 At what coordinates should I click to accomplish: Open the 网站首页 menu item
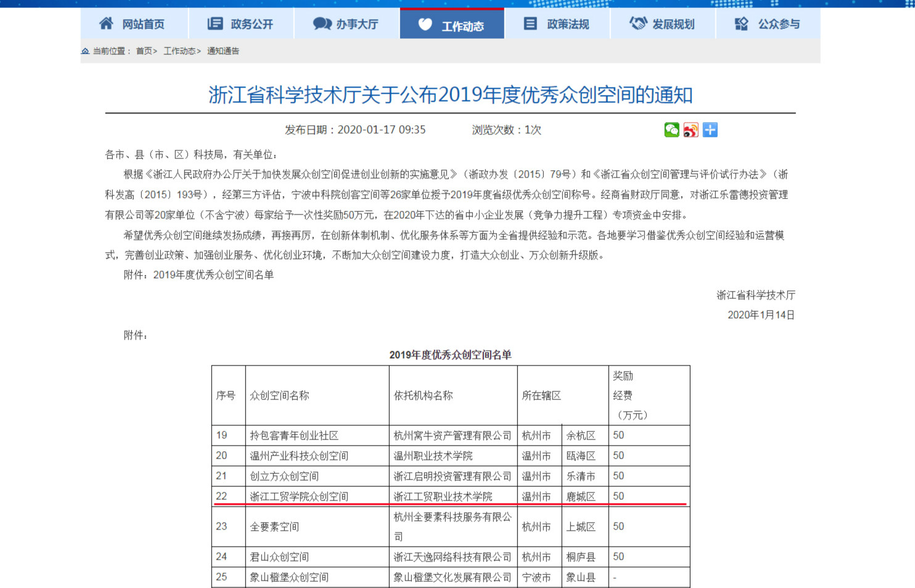point(143,24)
